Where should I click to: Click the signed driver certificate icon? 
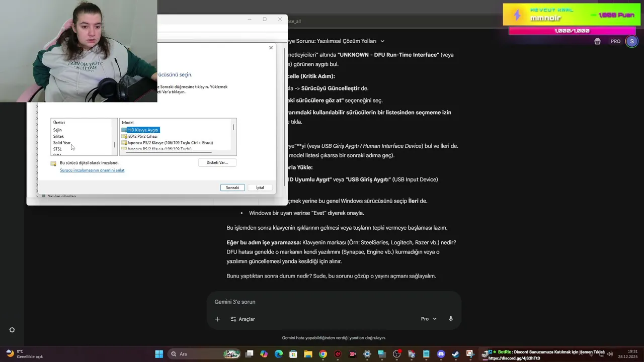point(53,163)
